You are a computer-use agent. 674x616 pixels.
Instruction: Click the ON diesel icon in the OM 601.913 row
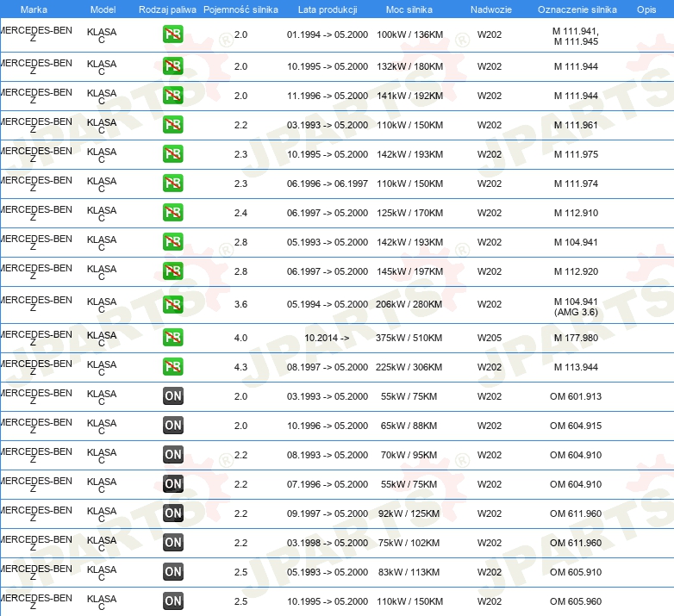click(x=172, y=396)
